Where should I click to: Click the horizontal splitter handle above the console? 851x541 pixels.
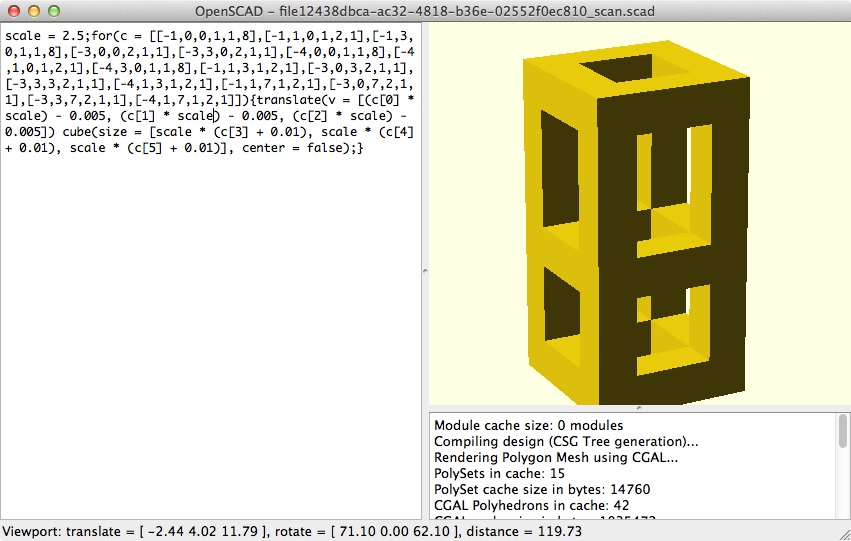(x=639, y=408)
